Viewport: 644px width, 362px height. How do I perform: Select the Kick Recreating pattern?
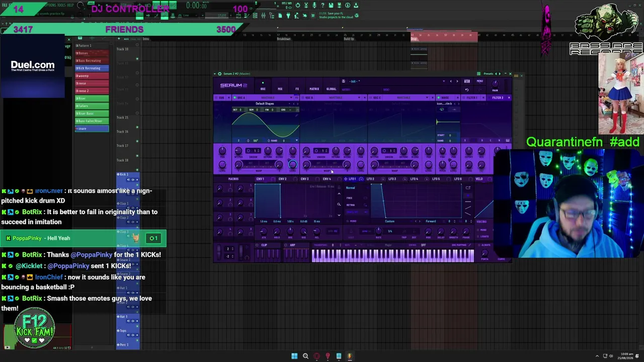(92, 68)
